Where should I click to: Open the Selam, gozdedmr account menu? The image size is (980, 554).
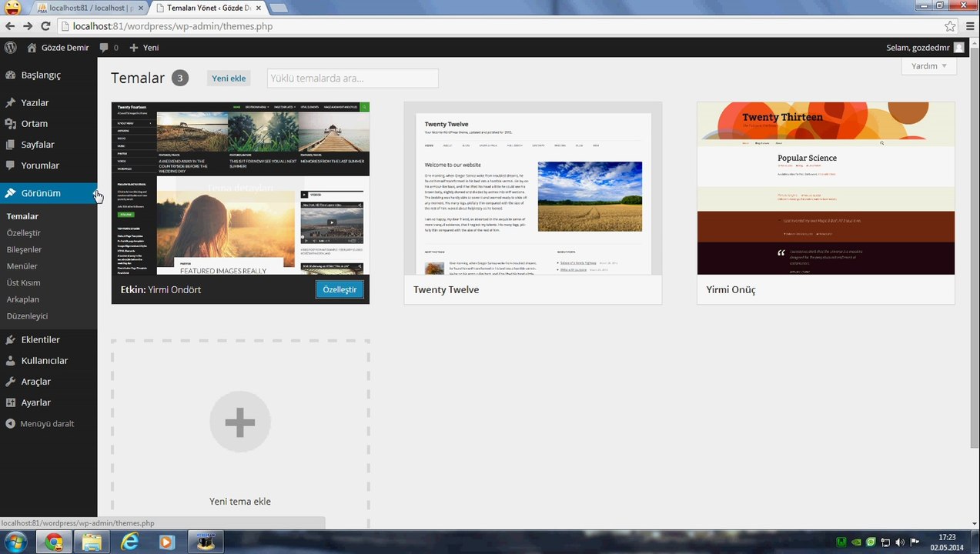[925, 48]
